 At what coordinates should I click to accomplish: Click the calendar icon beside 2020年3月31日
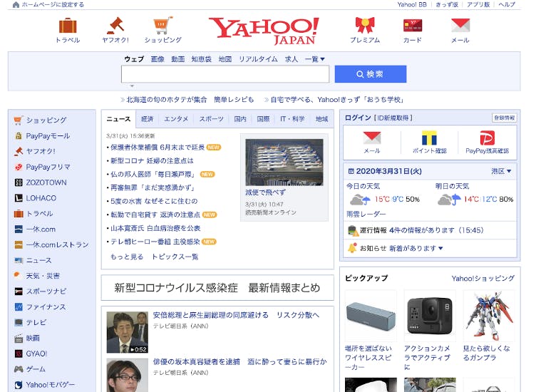[x=351, y=171]
